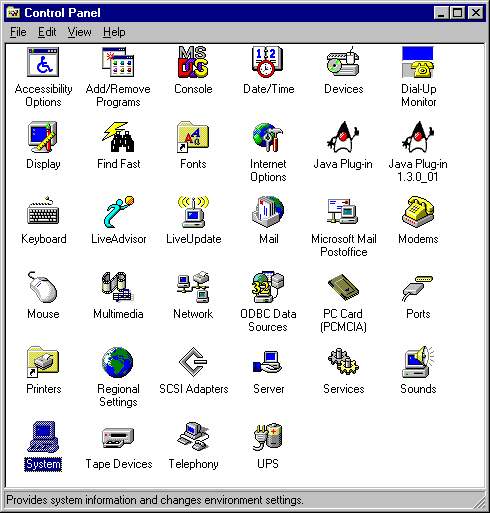The width and height of the screenshot is (490, 513).
Task: Select the LiveUpdate icon
Action: [193, 212]
